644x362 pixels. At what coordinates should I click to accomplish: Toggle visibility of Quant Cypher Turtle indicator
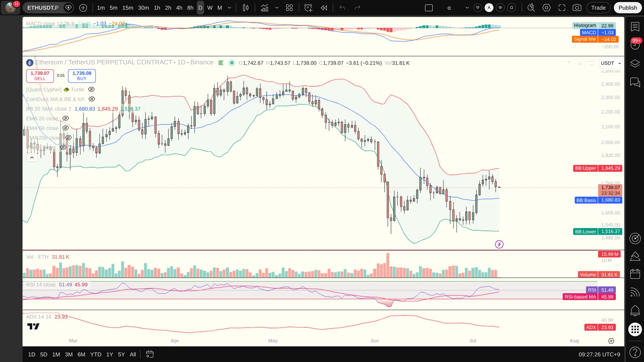(x=91, y=89)
